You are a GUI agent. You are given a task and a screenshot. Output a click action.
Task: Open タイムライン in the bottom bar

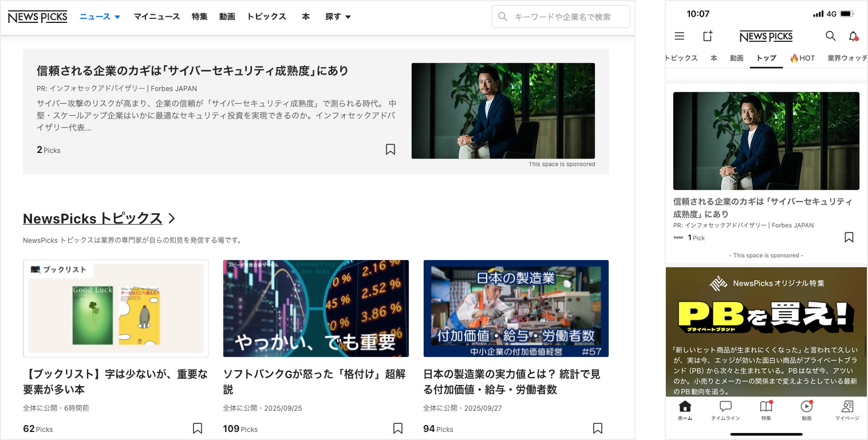tap(725, 410)
